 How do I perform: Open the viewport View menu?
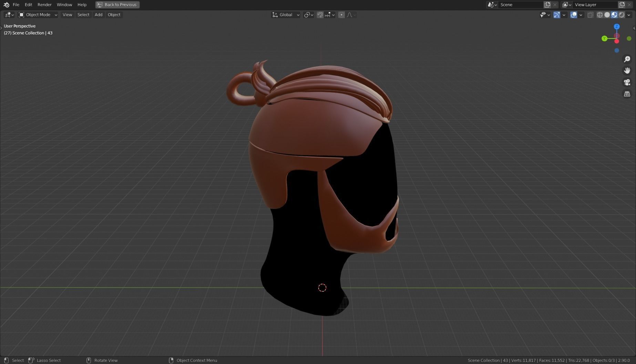pyautogui.click(x=67, y=15)
